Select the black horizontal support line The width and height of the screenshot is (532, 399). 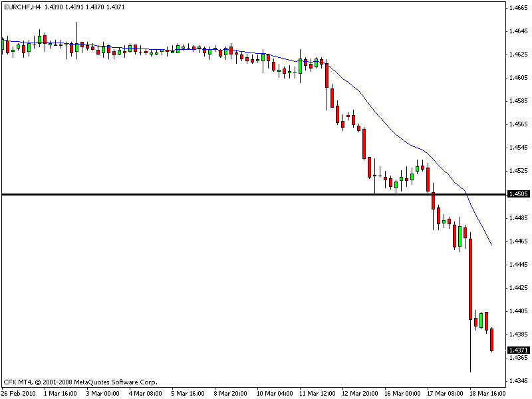pos(199,194)
